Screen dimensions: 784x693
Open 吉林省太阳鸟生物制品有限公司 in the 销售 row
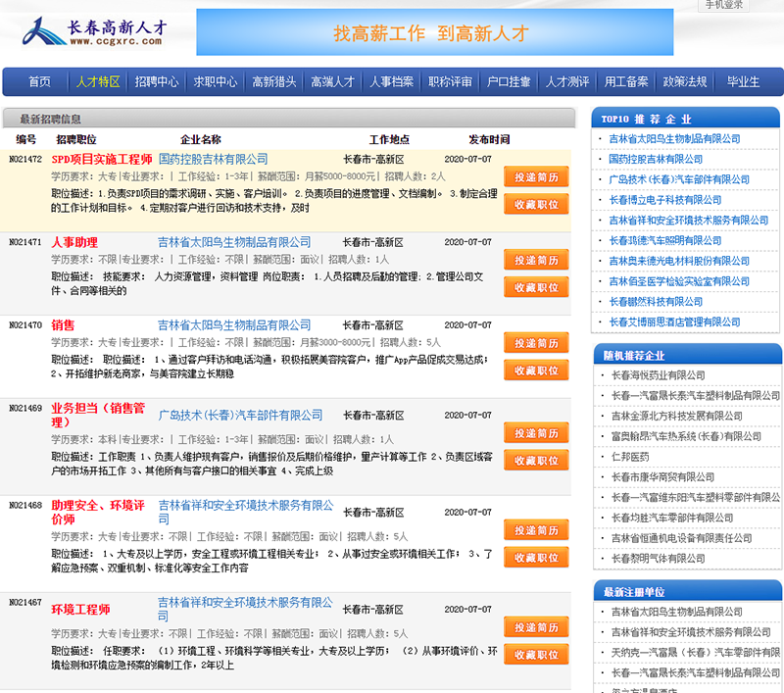pyautogui.click(x=234, y=325)
